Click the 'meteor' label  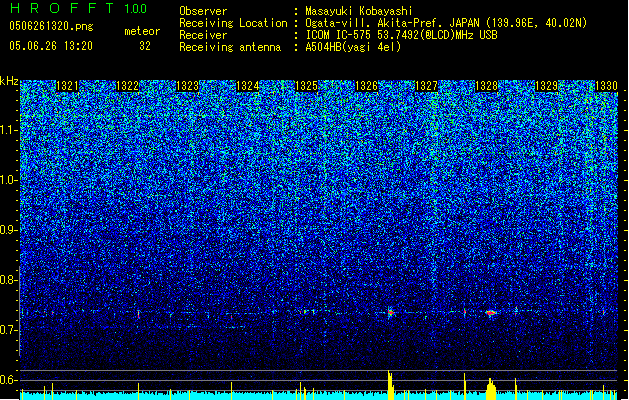coord(142,31)
